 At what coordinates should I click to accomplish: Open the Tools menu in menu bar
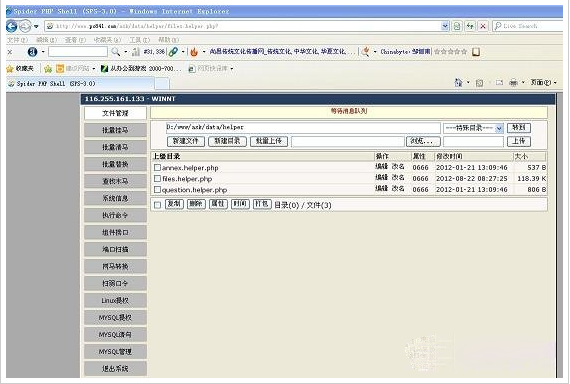[x=140, y=40]
